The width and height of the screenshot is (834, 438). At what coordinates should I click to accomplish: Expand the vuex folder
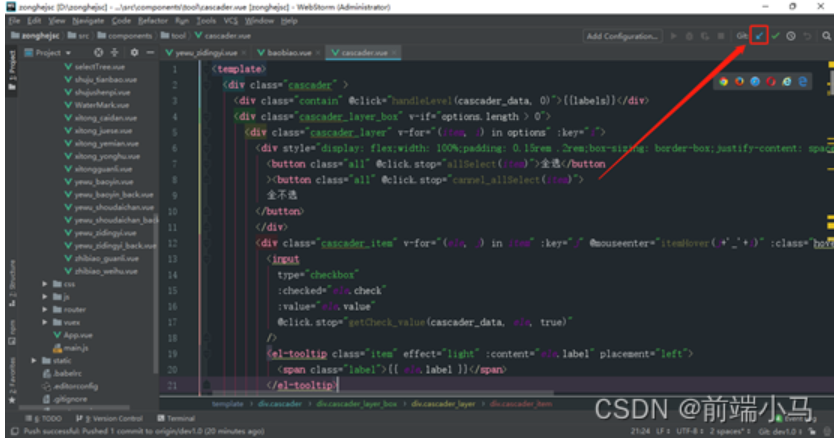coord(45,323)
